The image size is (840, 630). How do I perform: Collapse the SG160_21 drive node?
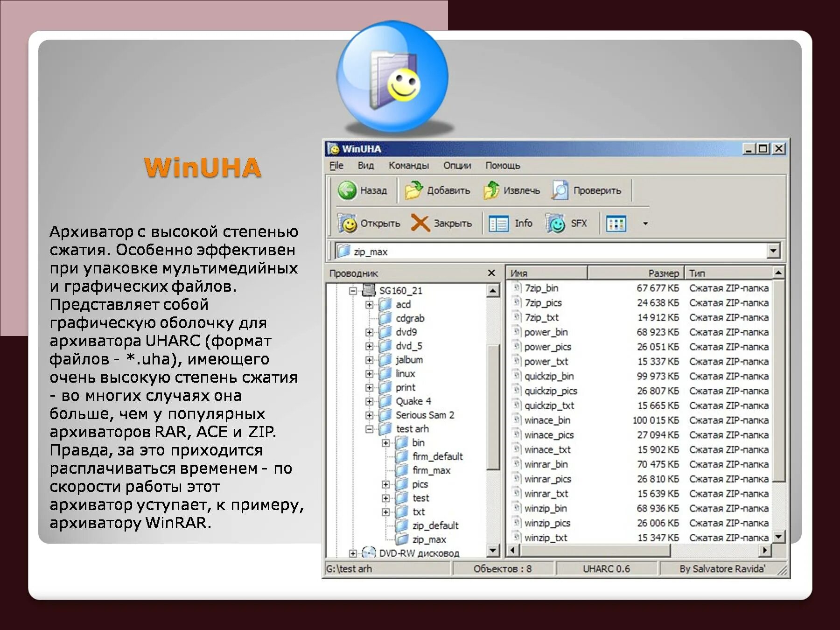tap(353, 291)
